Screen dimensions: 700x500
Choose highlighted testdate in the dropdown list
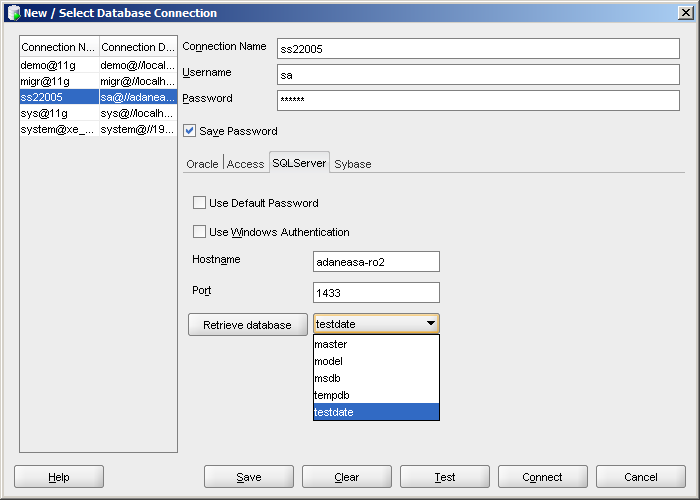pyautogui.click(x=376, y=412)
